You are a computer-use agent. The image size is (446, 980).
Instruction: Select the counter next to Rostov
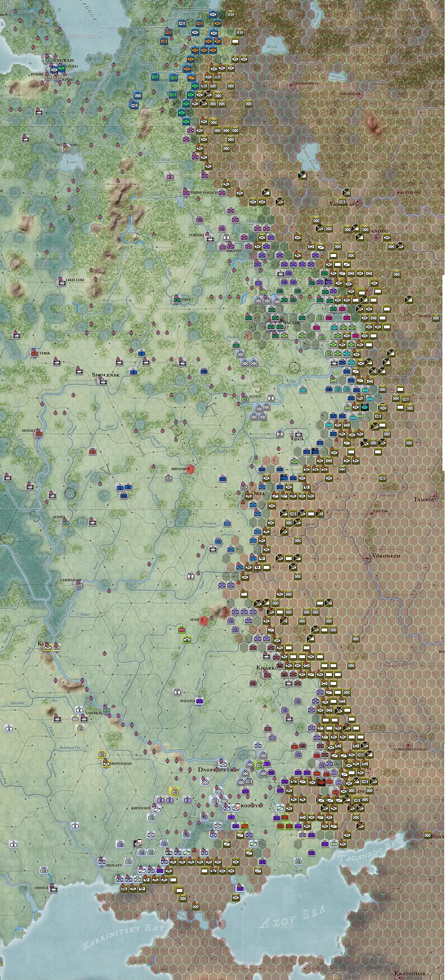427,835
